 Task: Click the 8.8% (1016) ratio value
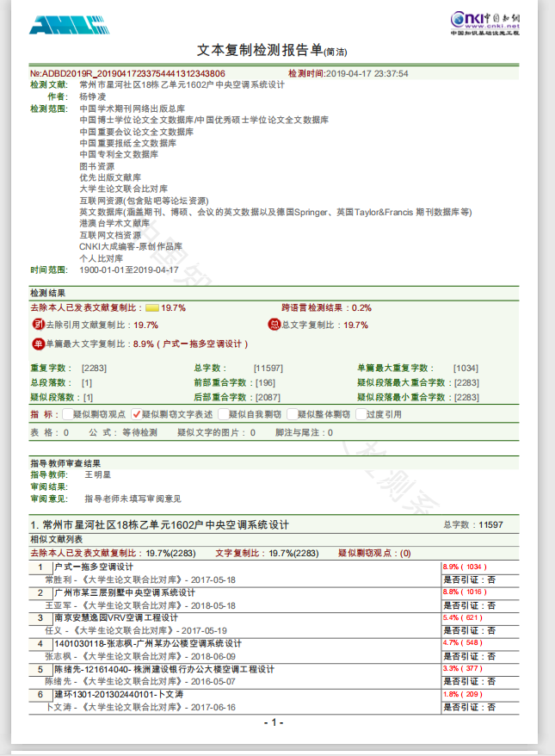pos(465,592)
